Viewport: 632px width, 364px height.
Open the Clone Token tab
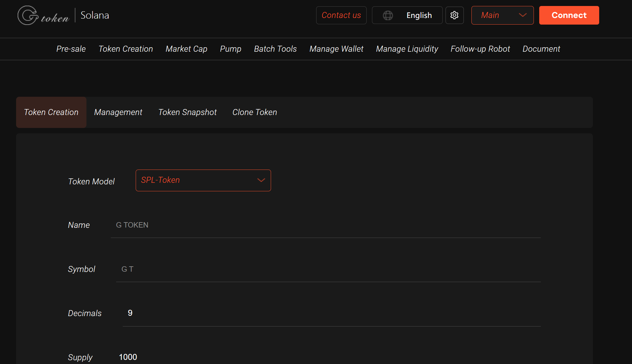(x=254, y=112)
